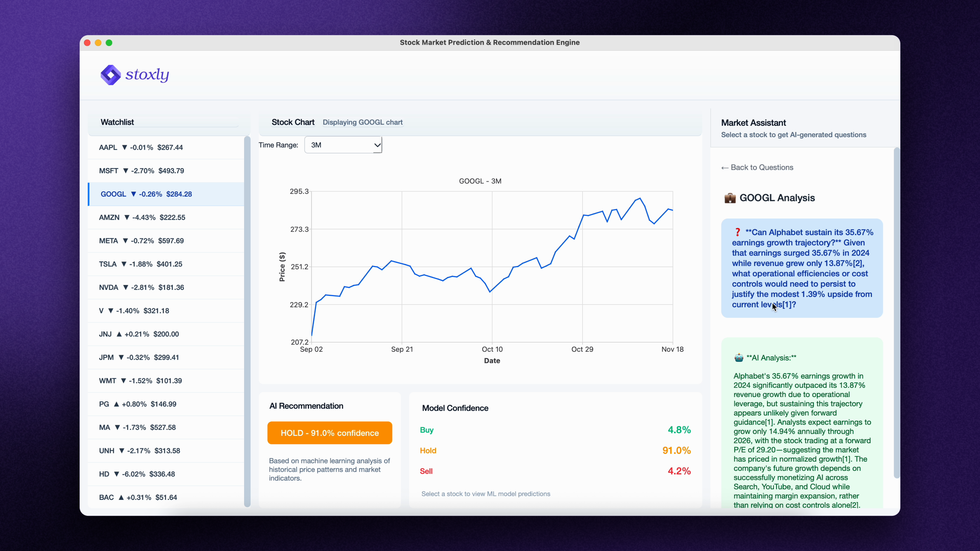Click the AI Recommendation heading
Image resolution: width=980 pixels, height=551 pixels.
point(306,406)
